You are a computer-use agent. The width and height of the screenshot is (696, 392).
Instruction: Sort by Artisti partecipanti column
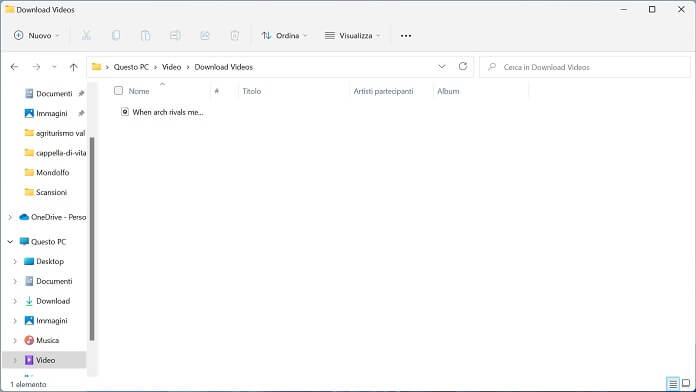[x=383, y=91]
